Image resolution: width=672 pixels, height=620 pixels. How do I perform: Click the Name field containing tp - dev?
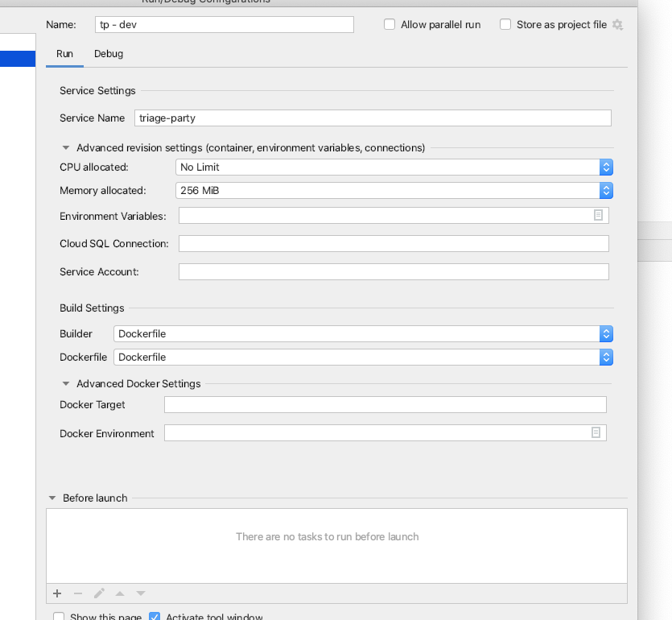[x=225, y=24]
